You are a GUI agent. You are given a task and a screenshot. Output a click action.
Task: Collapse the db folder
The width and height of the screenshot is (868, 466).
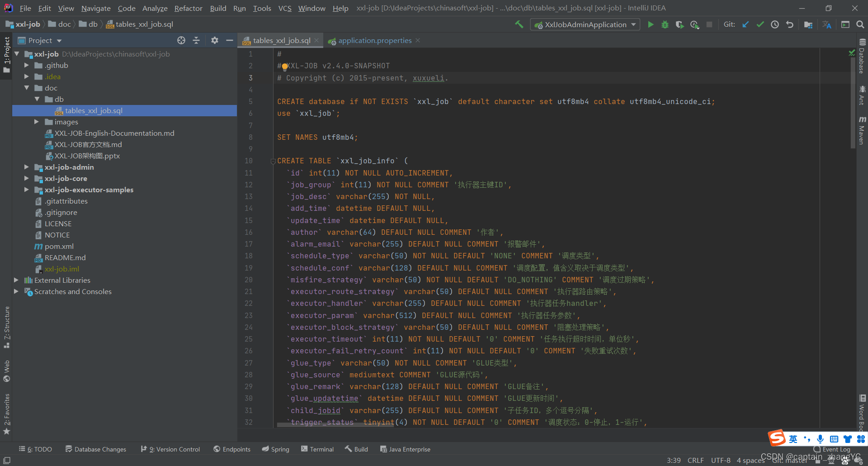click(37, 99)
